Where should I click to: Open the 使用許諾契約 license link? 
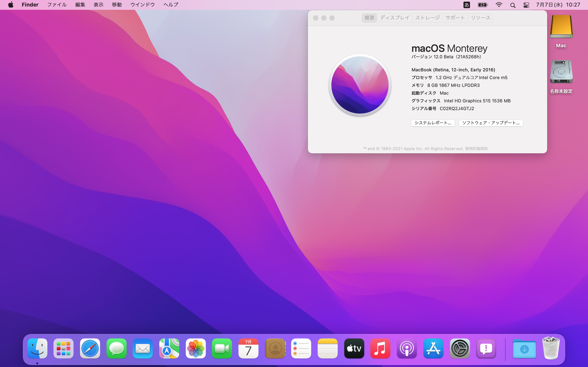(476, 149)
